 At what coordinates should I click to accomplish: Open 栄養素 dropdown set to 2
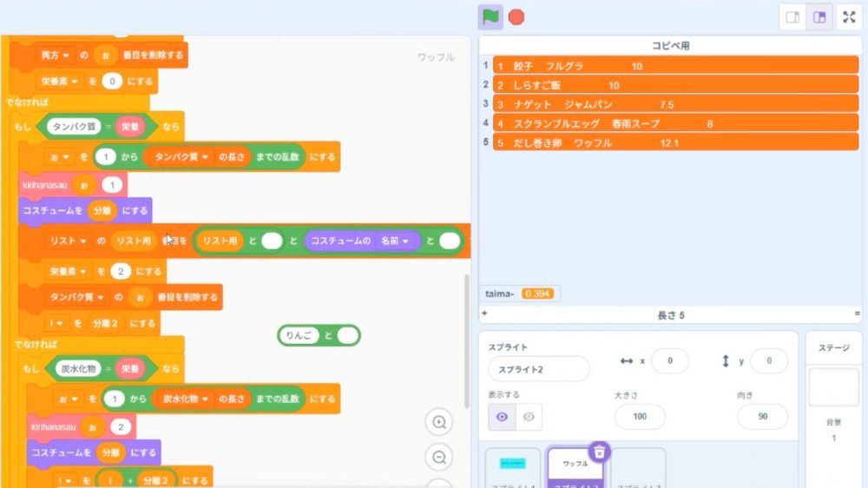tap(68, 272)
